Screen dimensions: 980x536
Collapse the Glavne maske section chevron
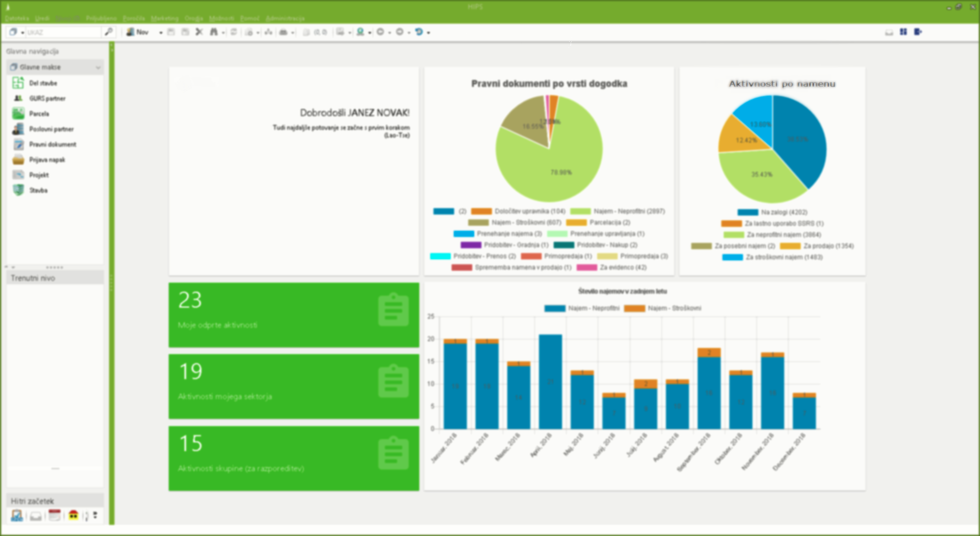click(98, 67)
